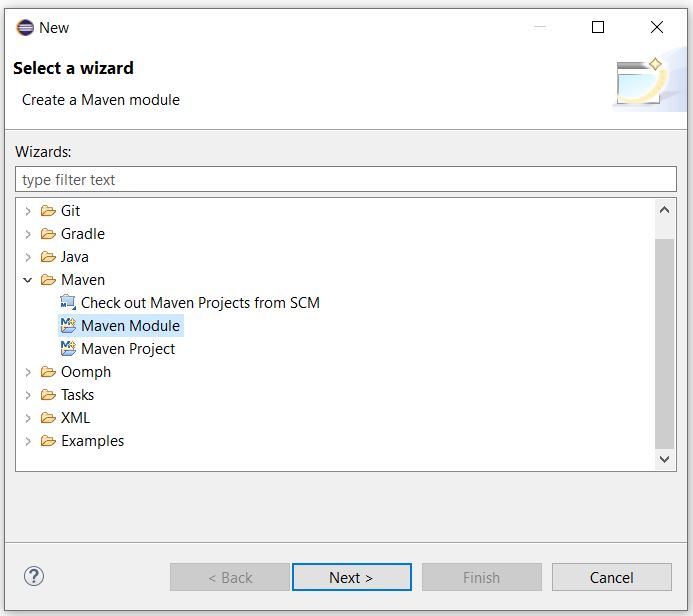
Task: Expand the Java tree node
Action: 28,257
